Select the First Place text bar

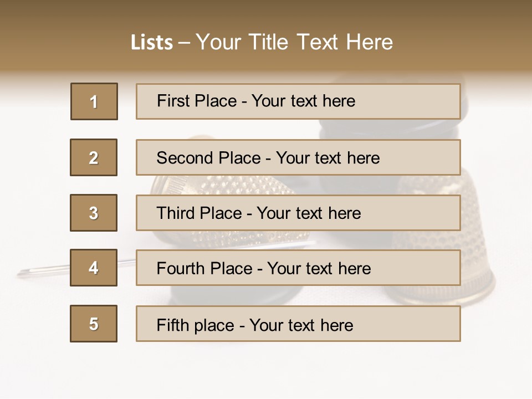pyautogui.click(x=298, y=101)
